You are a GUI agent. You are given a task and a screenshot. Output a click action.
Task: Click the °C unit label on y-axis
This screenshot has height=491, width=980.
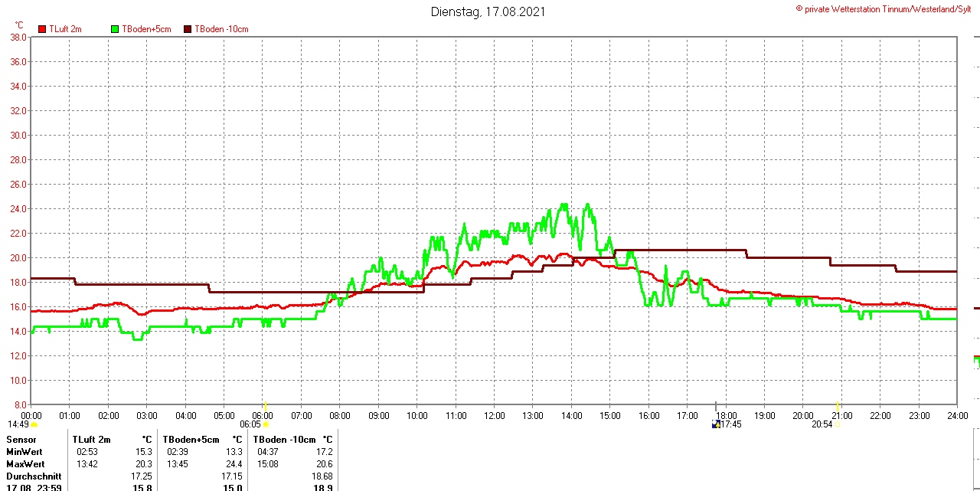tap(19, 25)
